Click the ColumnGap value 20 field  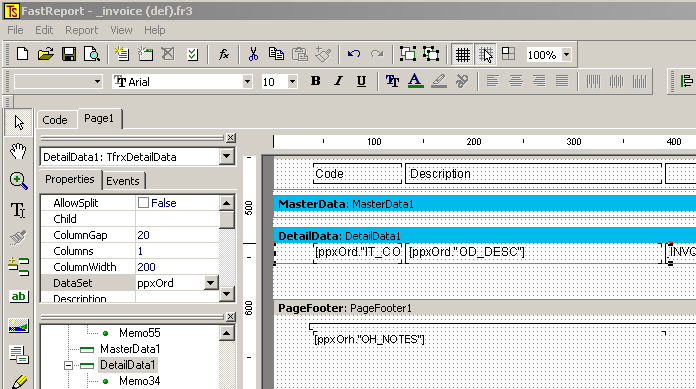[x=177, y=235]
